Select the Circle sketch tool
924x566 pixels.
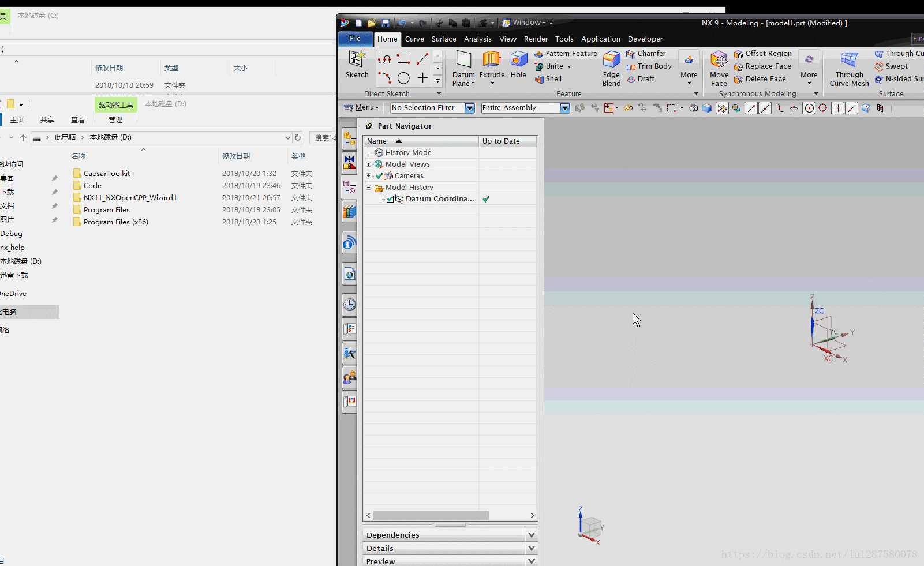(403, 77)
